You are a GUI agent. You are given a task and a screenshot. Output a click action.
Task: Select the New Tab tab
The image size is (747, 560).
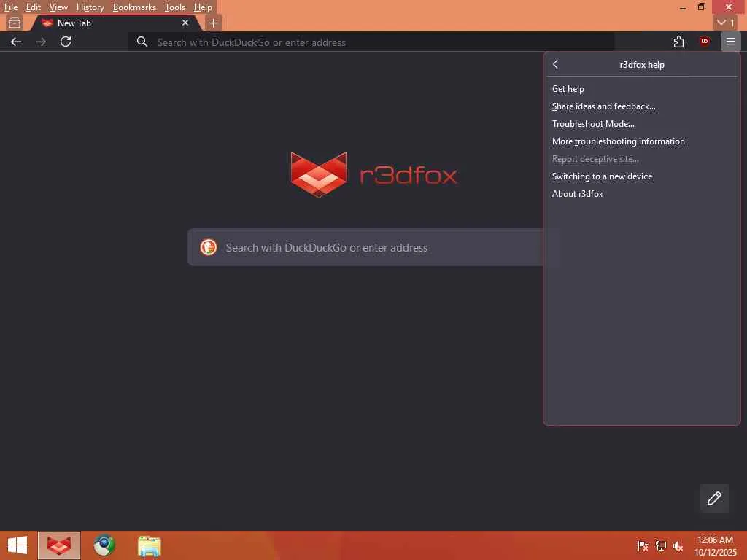click(115, 23)
